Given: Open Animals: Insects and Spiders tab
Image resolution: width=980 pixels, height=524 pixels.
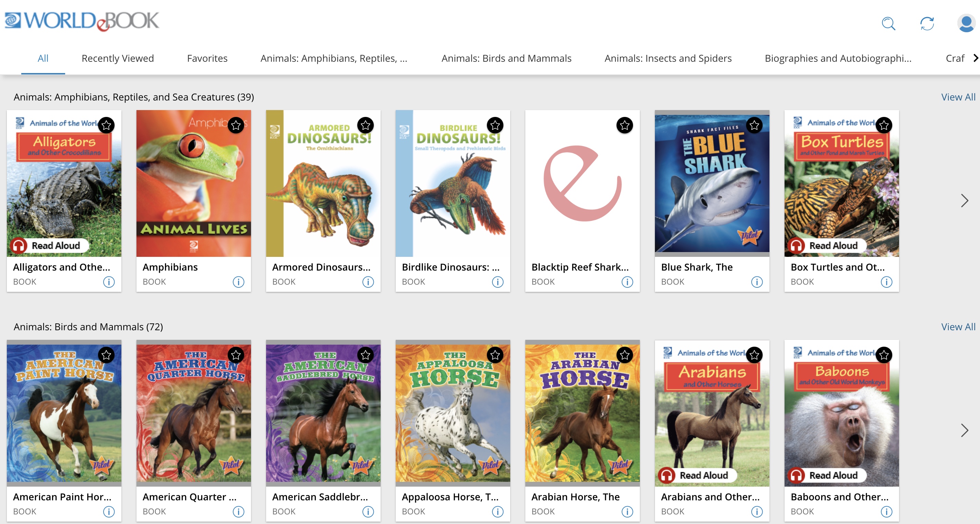Looking at the screenshot, I should coord(668,58).
